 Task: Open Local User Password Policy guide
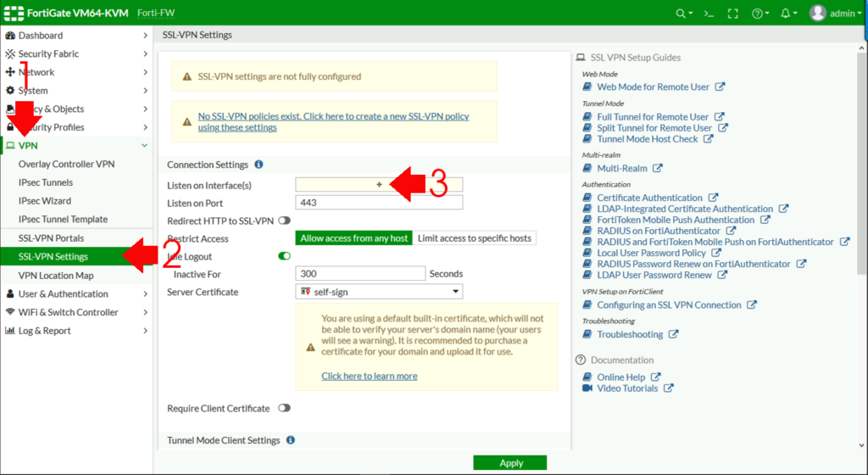(651, 253)
